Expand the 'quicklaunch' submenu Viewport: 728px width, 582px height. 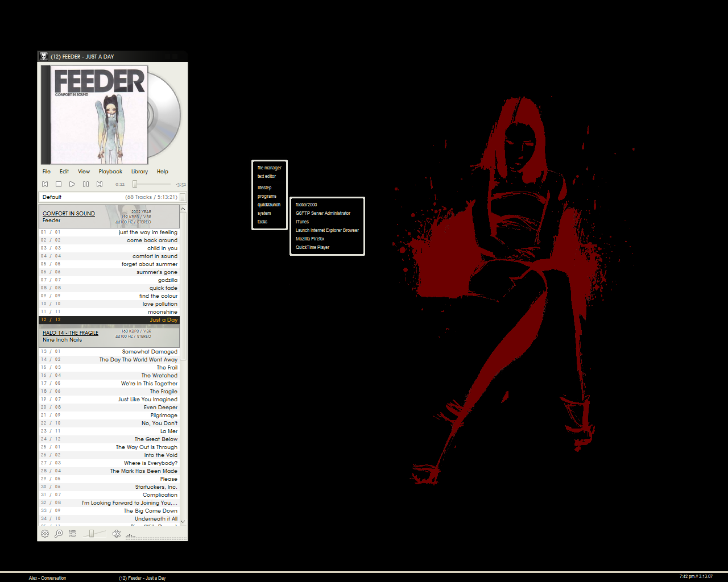(269, 205)
